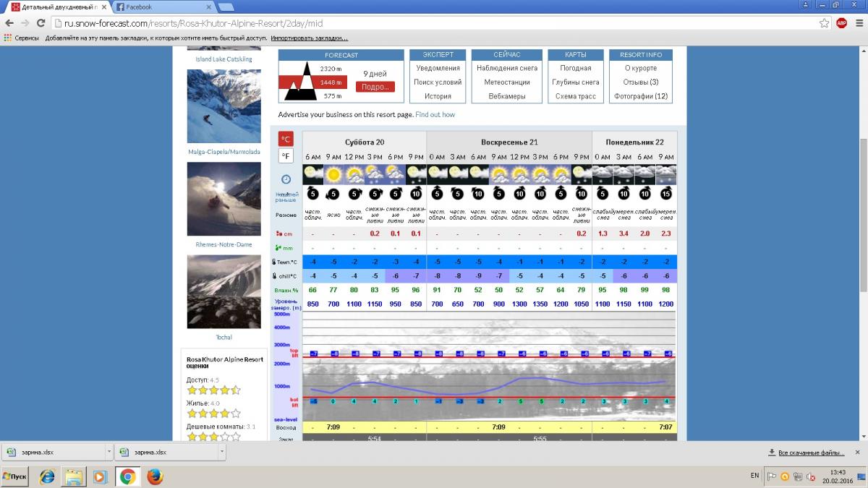The width and height of the screenshot is (868, 488).
Task: Click the 3.4 cm snowfall value
Action: 624,234
